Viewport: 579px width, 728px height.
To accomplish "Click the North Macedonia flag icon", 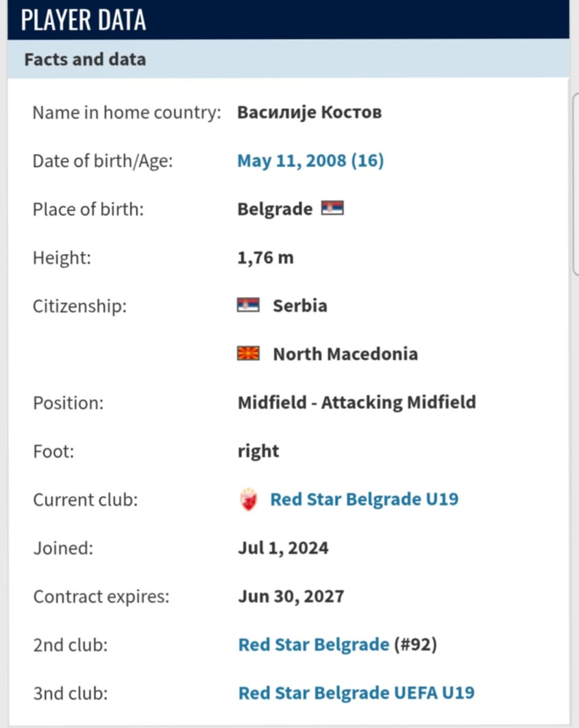I will (248, 354).
